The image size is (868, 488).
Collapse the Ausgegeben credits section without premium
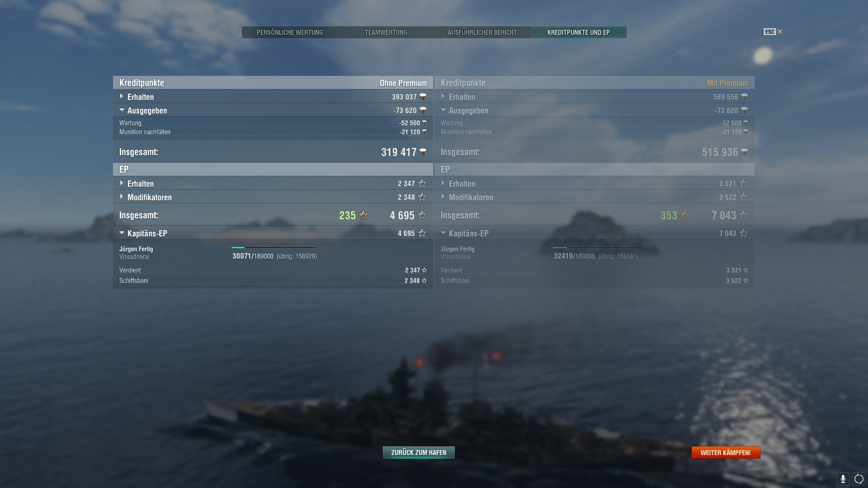pos(273,110)
